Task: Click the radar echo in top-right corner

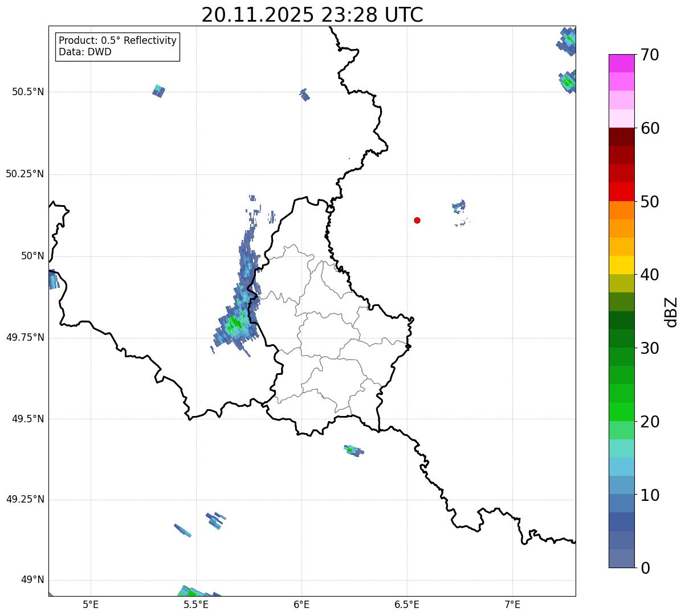Action: (568, 41)
